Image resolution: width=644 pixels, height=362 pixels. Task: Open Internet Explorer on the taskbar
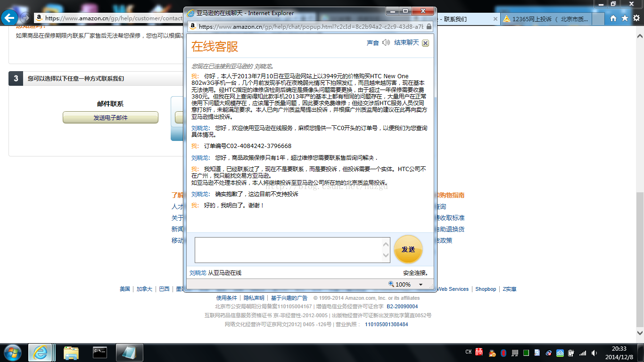(x=40, y=353)
